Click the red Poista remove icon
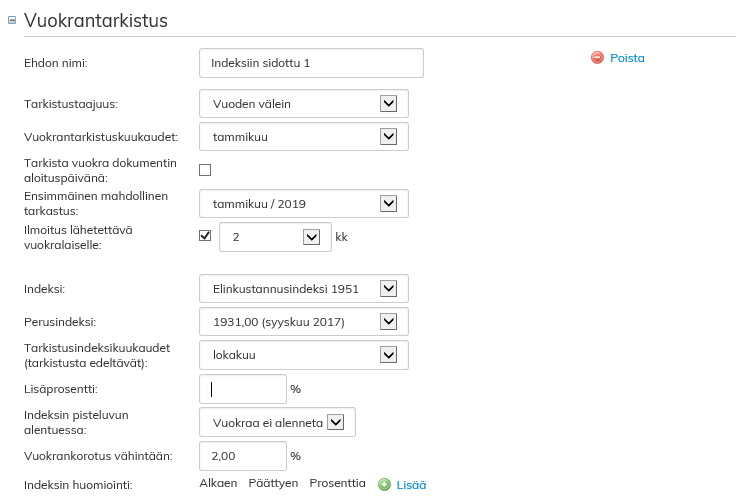This screenshot has height=501, width=739. [x=597, y=58]
